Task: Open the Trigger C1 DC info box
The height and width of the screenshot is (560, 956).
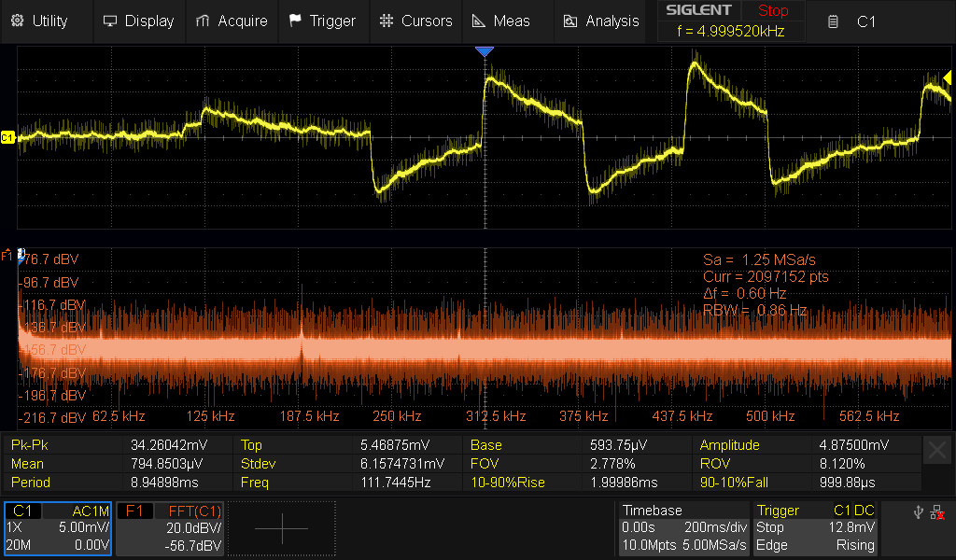Action: pyautogui.click(x=816, y=528)
